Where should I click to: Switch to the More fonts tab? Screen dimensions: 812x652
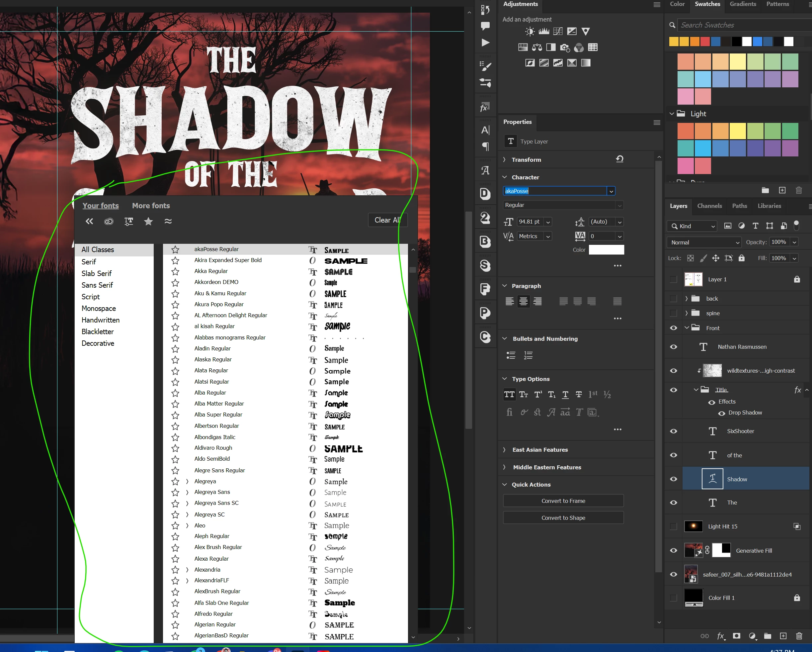[151, 205]
